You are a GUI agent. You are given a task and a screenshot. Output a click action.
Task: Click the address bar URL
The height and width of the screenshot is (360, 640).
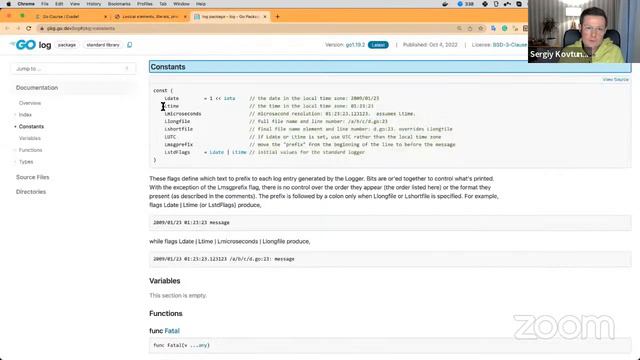pos(81,28)
